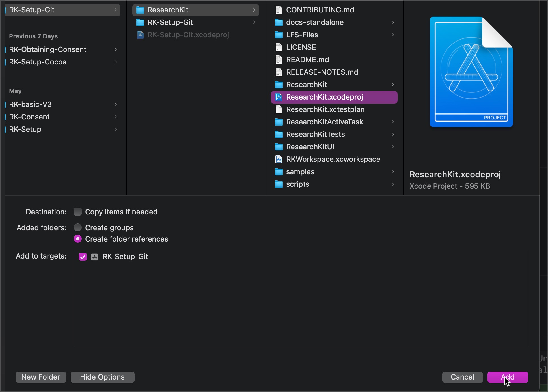
Task: Select Create folder references radio option
Action: pyautogui.click(x=78, y=239)
